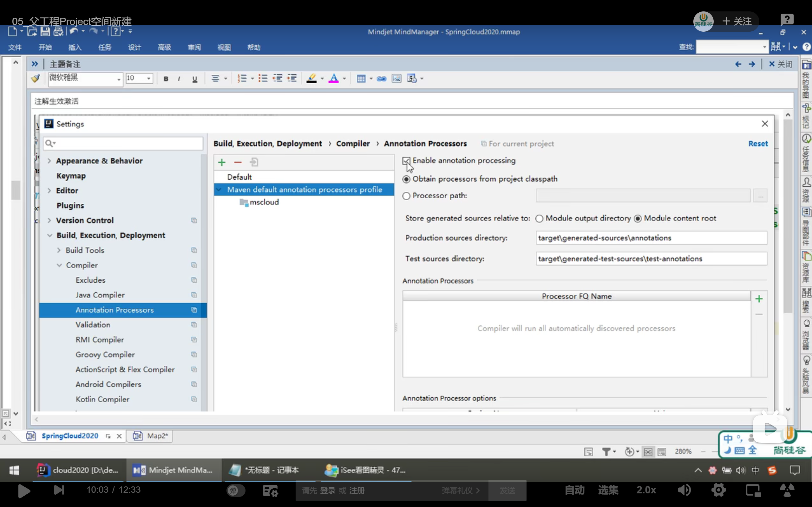Toggle Enable annotation processing checkbox
Image resolution: width=812 pixels, height=507 pixels.
click(x=406, y=161)
